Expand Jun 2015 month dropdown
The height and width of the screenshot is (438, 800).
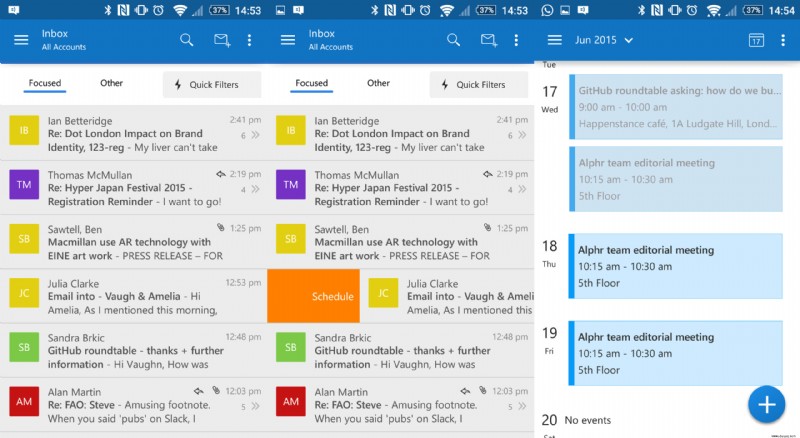tap(604, 40)
